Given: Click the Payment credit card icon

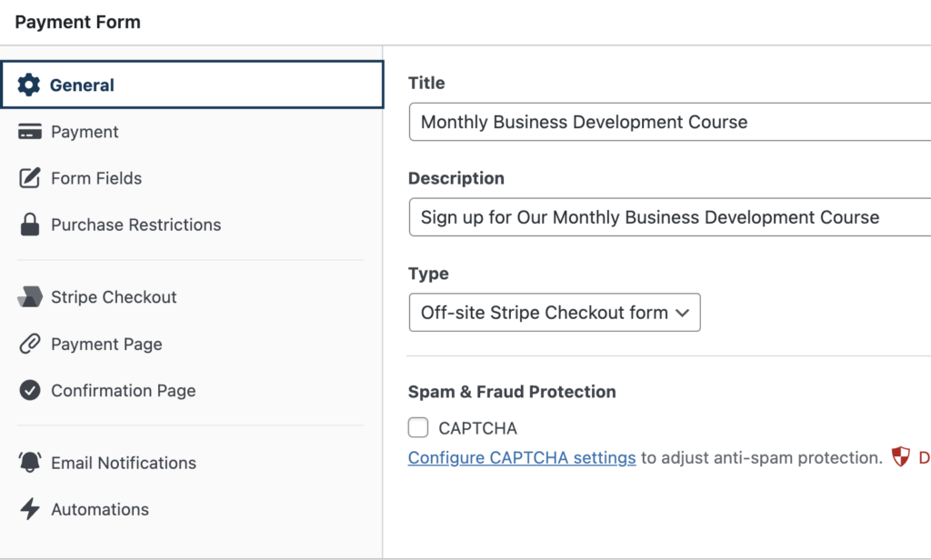Looking at the screenshot, I should pyautogui.click(x=30, y=133).
